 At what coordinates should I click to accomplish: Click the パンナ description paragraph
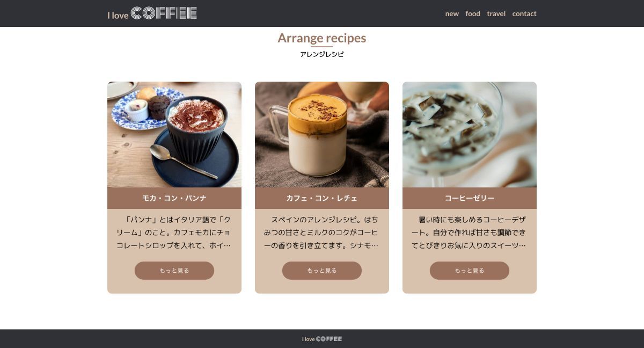(174, 233)
